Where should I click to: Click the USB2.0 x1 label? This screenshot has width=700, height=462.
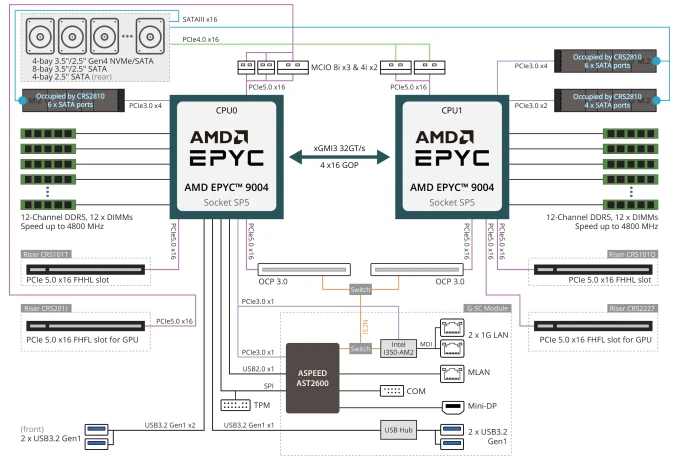point(258,369)
